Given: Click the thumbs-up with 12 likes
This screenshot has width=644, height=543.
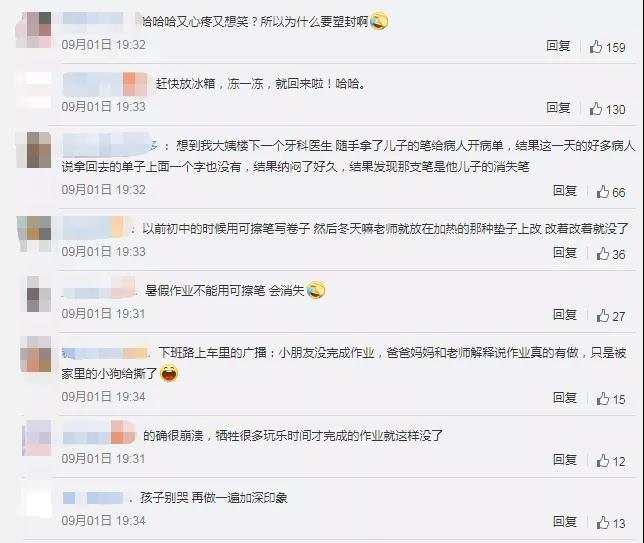Looking at the screenshot, I should (611, 461).
